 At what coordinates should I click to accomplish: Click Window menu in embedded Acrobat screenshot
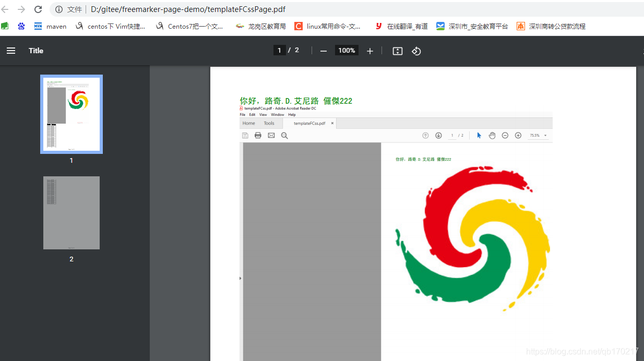(278, 115)
